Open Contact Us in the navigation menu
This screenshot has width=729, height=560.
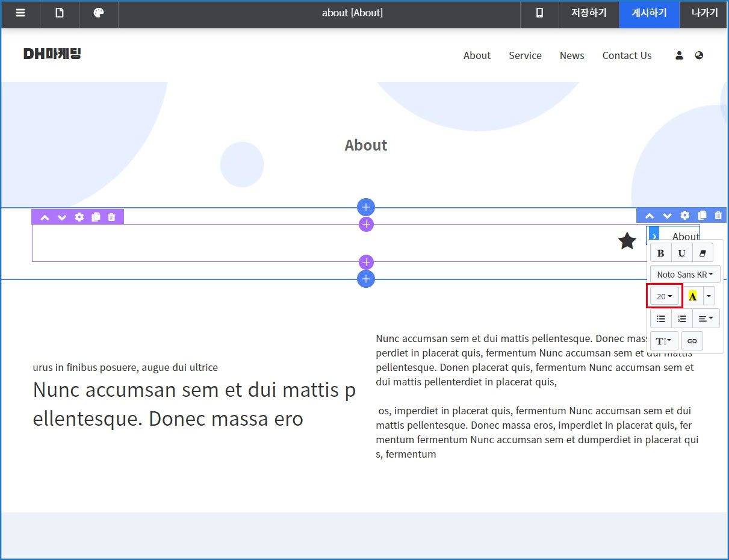tap(627, 55)
